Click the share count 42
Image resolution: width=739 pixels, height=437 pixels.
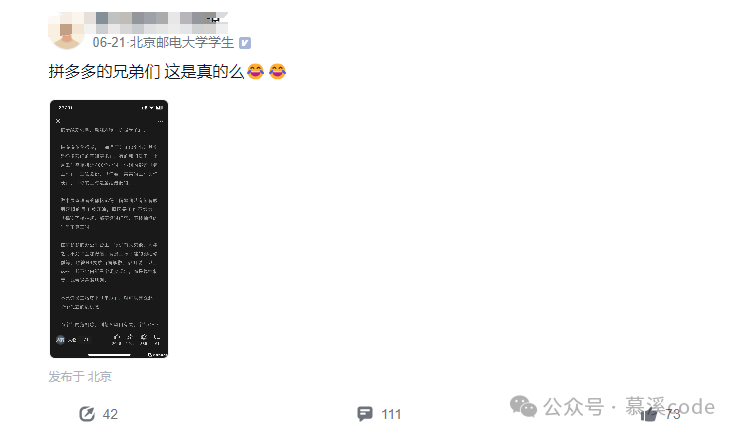click(x=110, y=414)
